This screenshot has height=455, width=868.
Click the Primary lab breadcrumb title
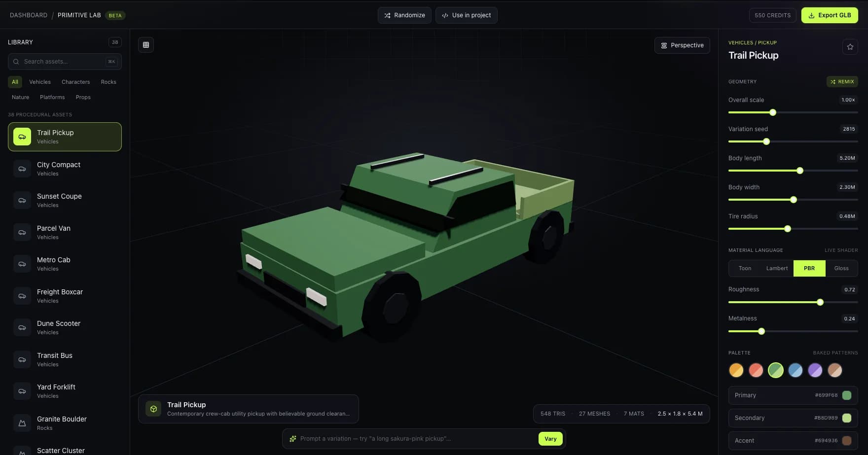pos(79,15)
